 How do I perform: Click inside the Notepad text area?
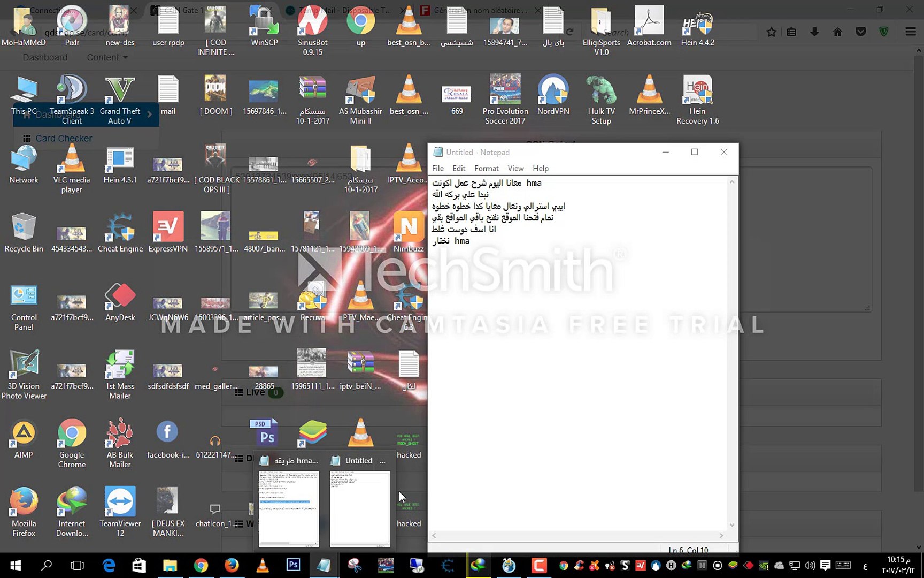pos(577,353)
